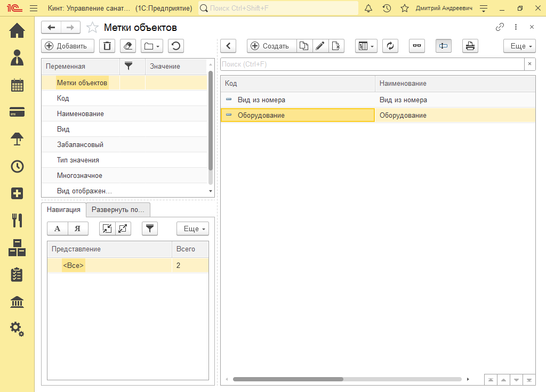
Task: Open the column settings dropdown button
Action: (x=366, y=46)
